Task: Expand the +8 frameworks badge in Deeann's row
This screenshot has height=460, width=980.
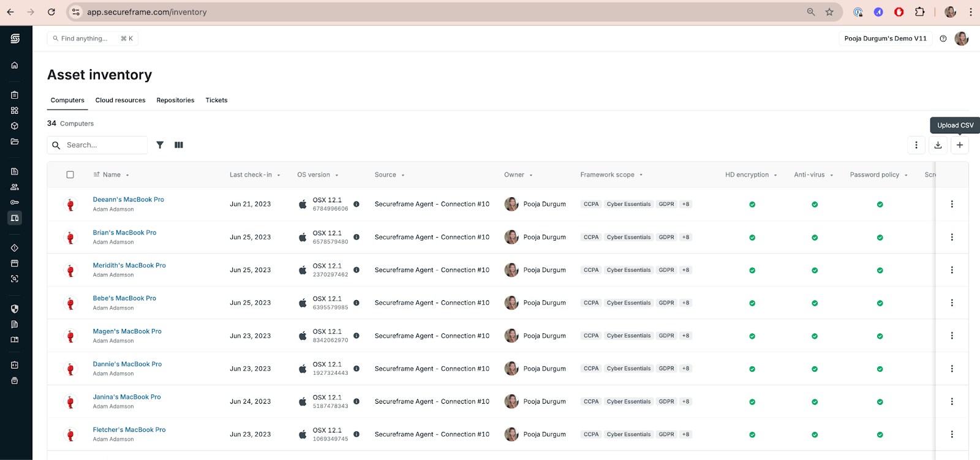Action: pyautogui.click(x=685, y=205)
